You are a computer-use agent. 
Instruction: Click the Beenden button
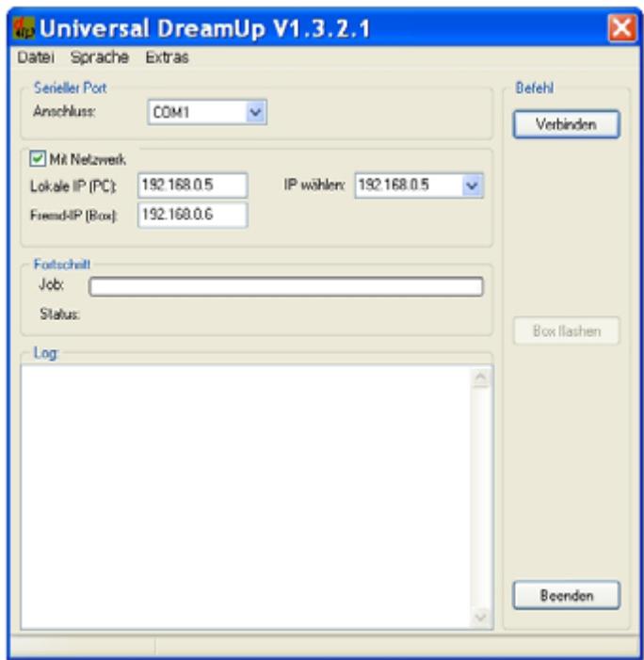coord(566,595)
